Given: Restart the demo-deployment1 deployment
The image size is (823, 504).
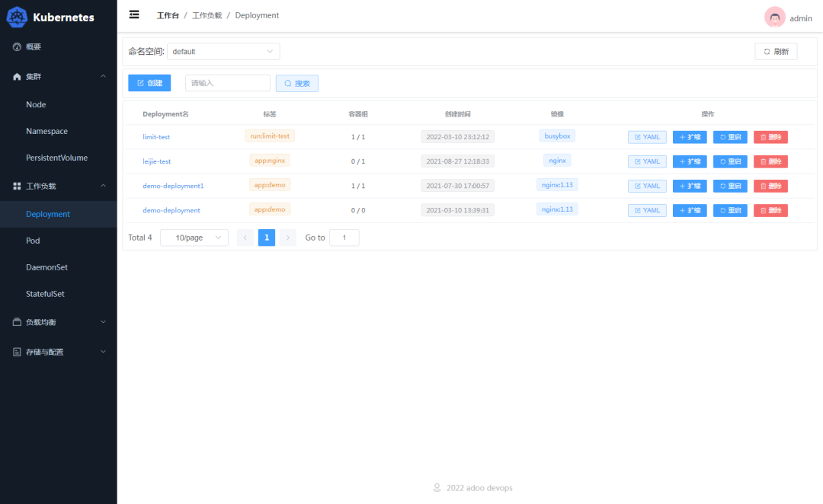Looking at the screenshot, I should click(x=730, y=186).
